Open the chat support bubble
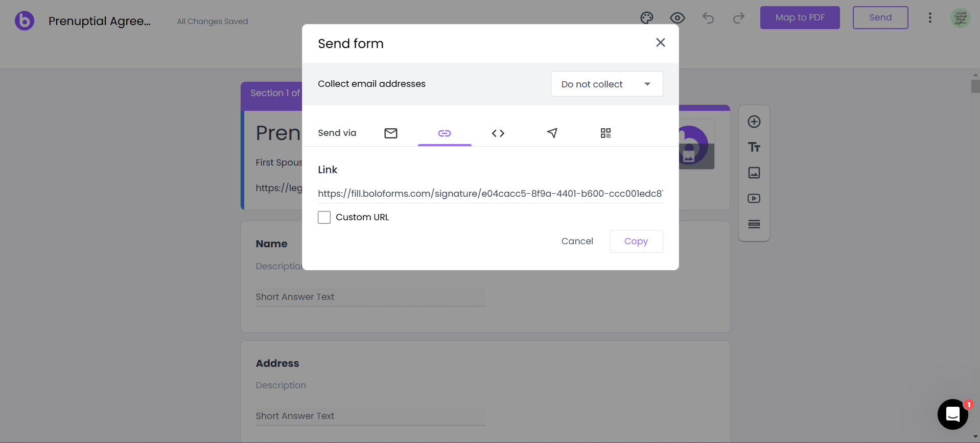Screen dimensions: 980x443 click(952, 414)
